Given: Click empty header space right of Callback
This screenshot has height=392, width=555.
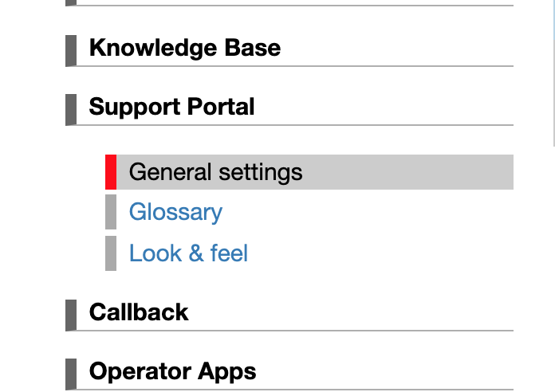Looking at the screenshot, I should coord(351,312).
